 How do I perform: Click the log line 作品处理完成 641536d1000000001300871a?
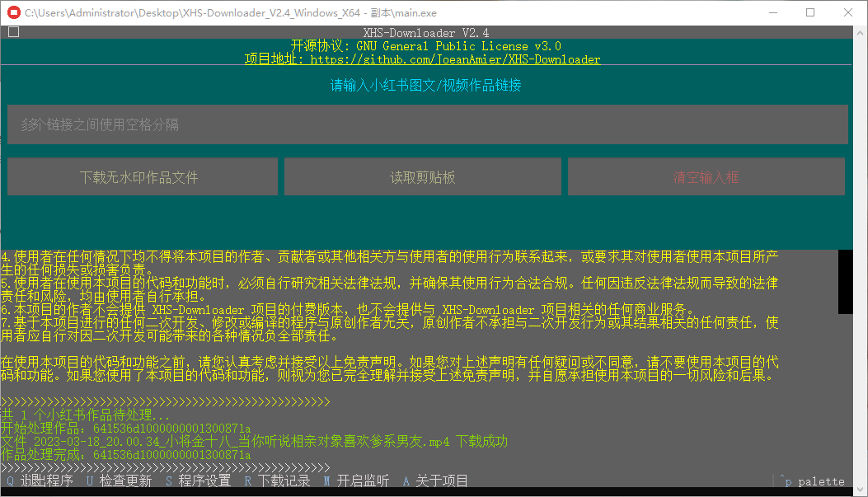125,454
